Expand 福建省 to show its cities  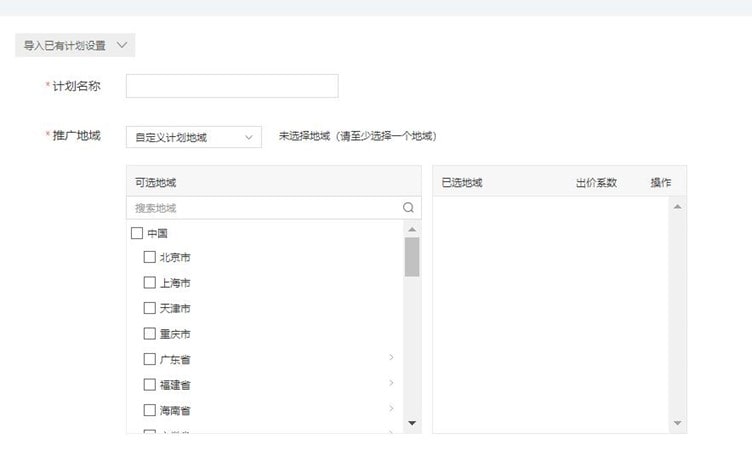(391, 384)
